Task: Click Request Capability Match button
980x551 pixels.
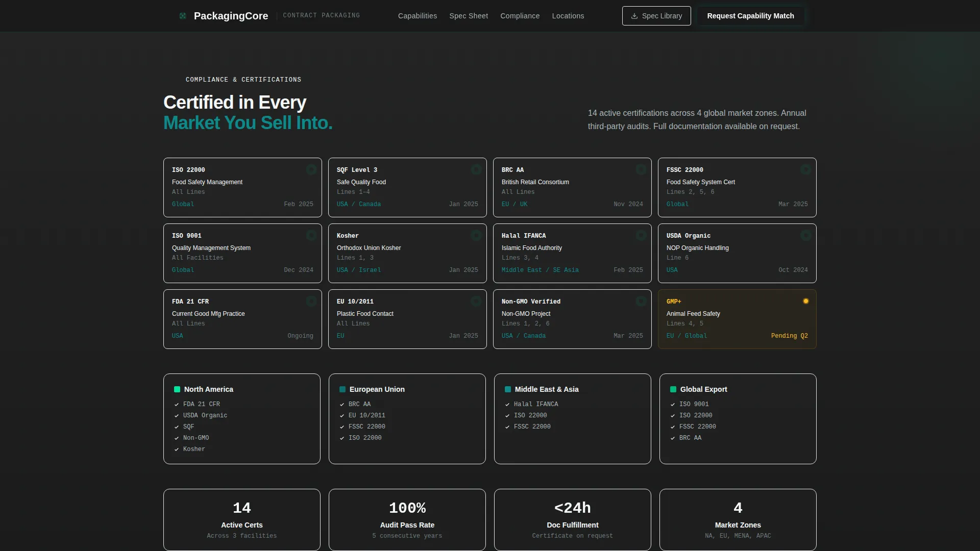Action: pyautogui.click(x=750, y=16)
